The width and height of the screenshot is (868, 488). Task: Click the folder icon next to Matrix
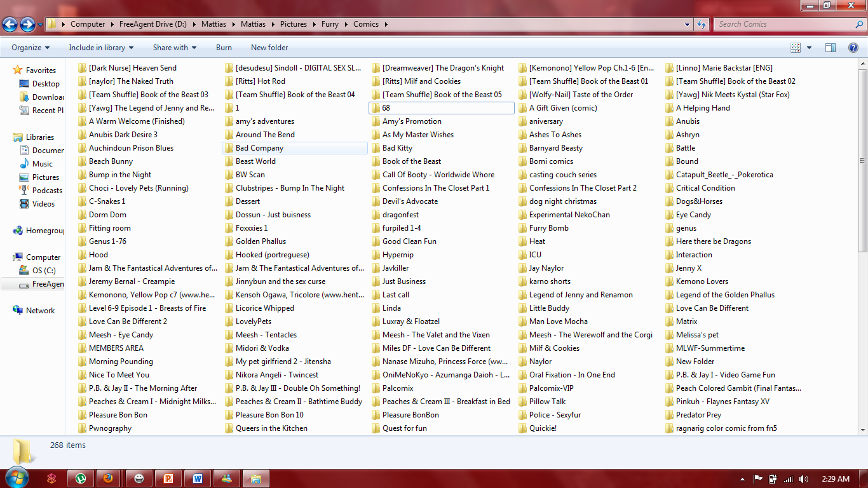669,322
